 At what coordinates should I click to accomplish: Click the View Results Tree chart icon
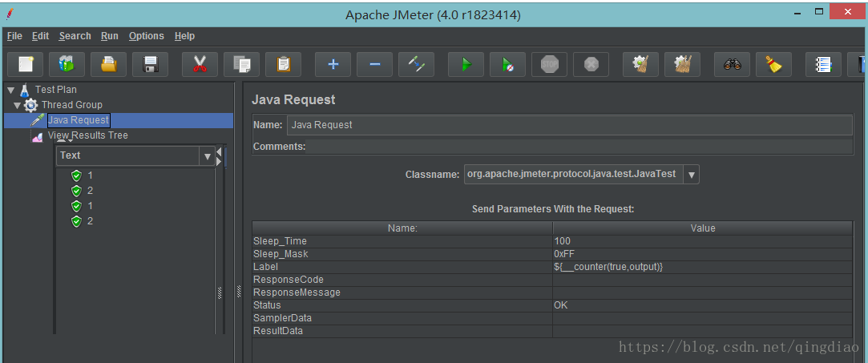[x=37, y=136]
